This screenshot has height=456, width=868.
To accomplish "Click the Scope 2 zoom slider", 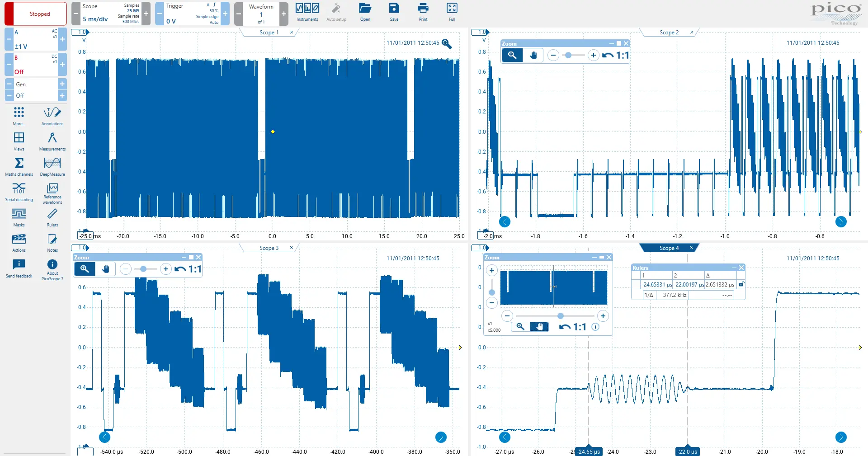I will 573,55.
